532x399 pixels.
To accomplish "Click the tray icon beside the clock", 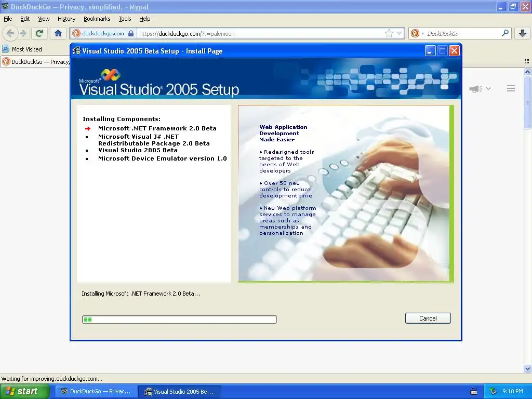I will coord(494,391).
